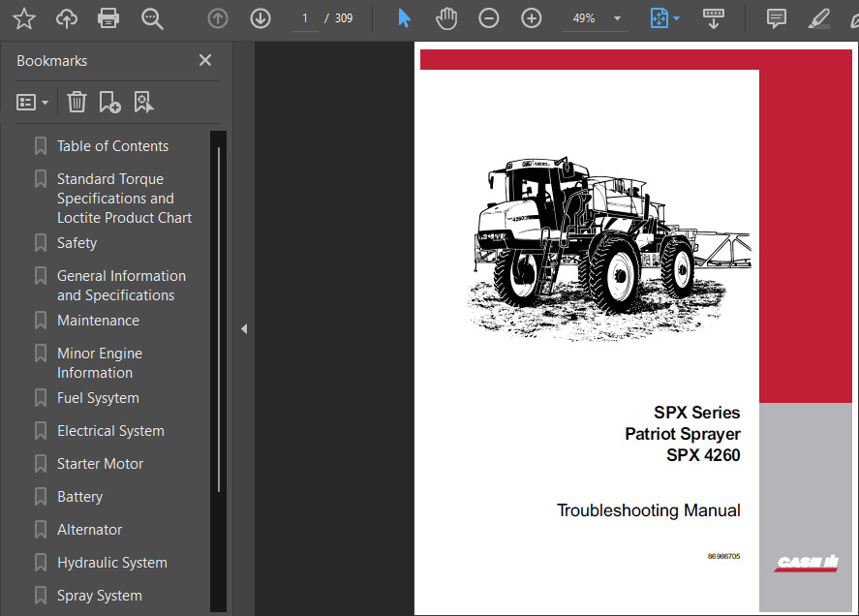859x616 pixels.
Task: Open the Electrical System bookmark
Action: coord(110,431)
